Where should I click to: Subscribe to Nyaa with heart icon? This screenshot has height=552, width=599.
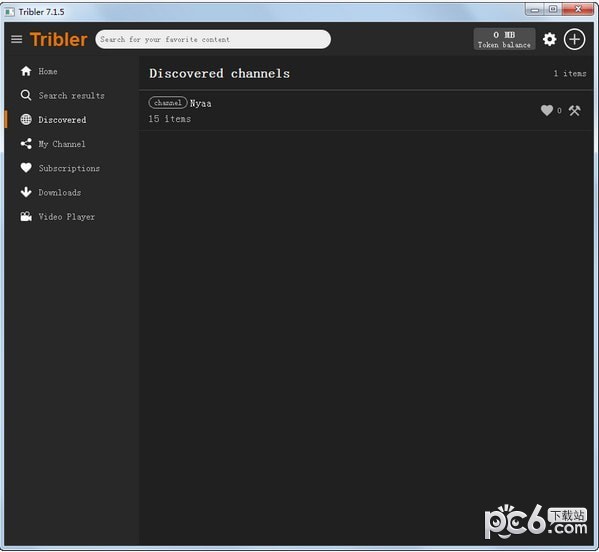tap(547, 110)
